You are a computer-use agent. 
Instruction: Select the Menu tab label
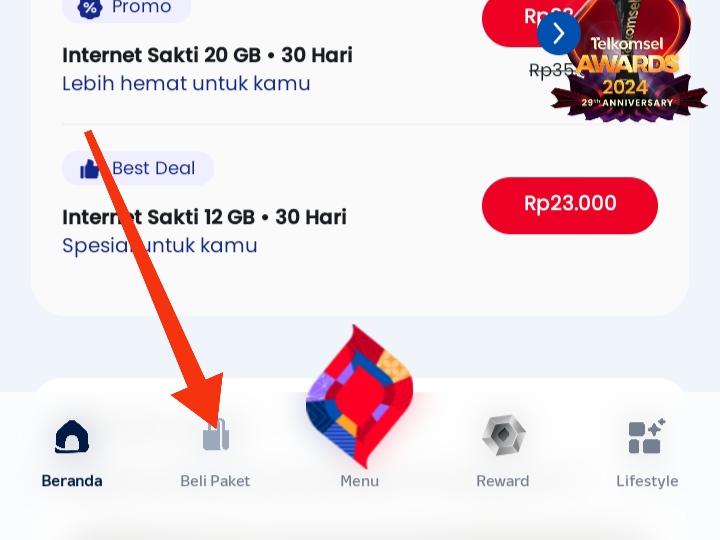coord(360,481)
